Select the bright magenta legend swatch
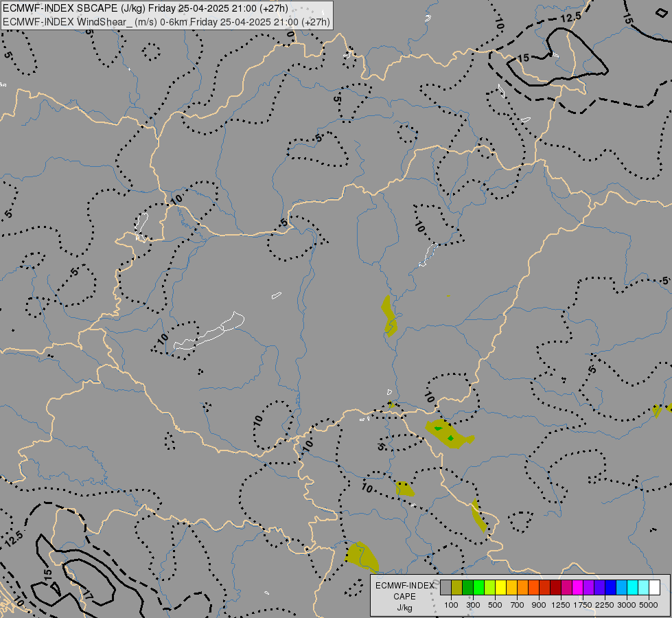This screenshot has width=672, height=618. pyautogui.click(x=578, y=588)
